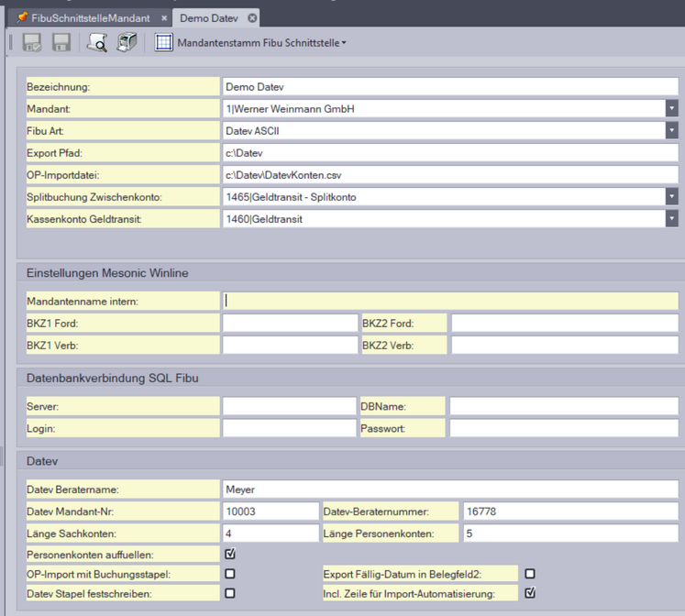Viewport: 685px width, 616px height.
Task: Expand the Fibu Art dropdown arrow
Action: (671, 130)
